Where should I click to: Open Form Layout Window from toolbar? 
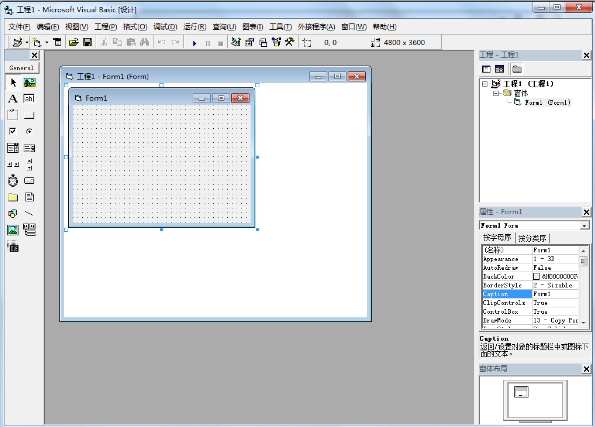(x=263, y=42)
